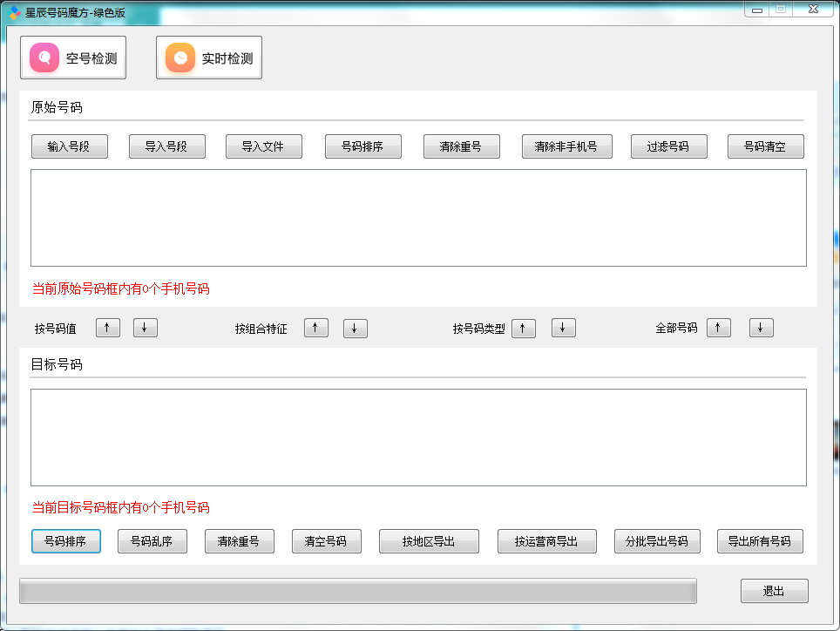This screenshot has width=840, height=631.
Task: Click up arrow next to 按号码值
Action: pos(107,328)
